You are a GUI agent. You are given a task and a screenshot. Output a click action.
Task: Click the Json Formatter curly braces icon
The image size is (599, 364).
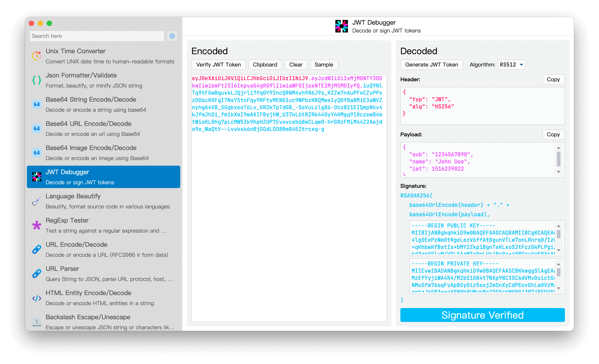37,80
